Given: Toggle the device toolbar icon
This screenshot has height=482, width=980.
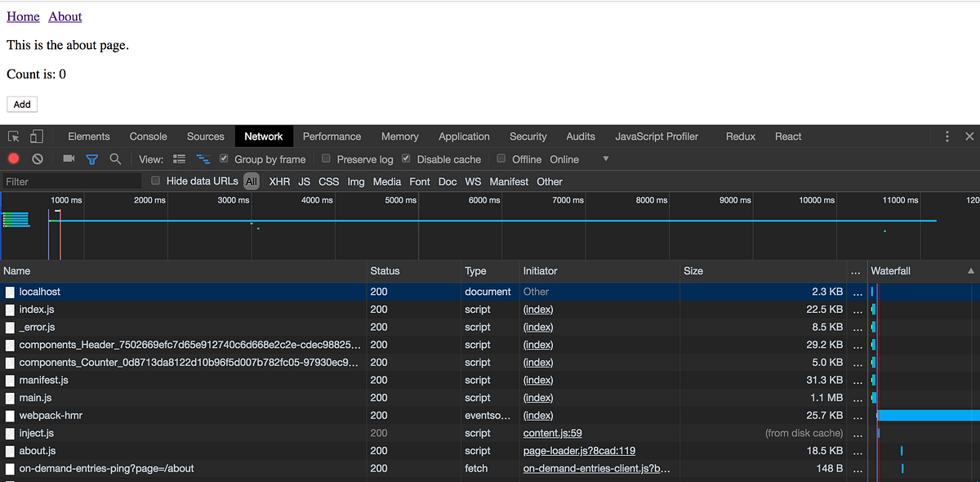Looking at the screenshot, I should point(37,136).
